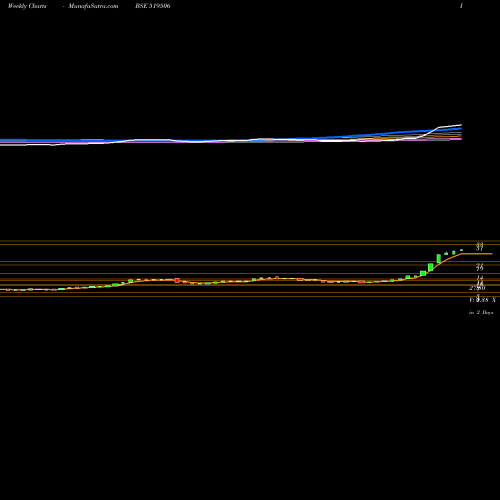Click the tallest green candlestick near chart end
The width and height of the screenshot is (500, 500).
pos(439,259)
